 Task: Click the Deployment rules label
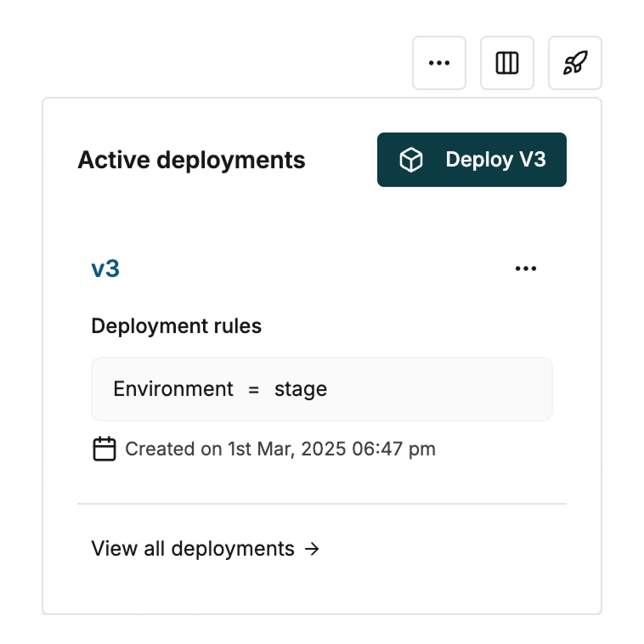[176, 326]
